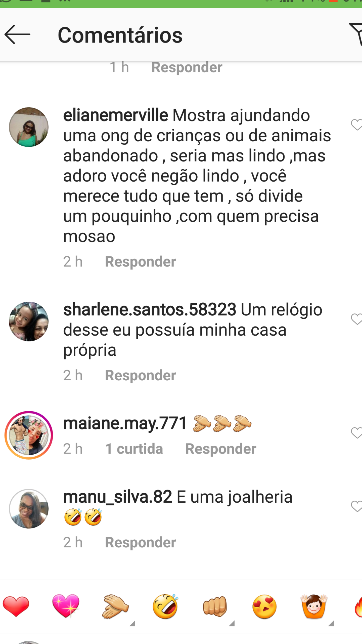Insert person raising hands emoji

(x=314, y=607)
